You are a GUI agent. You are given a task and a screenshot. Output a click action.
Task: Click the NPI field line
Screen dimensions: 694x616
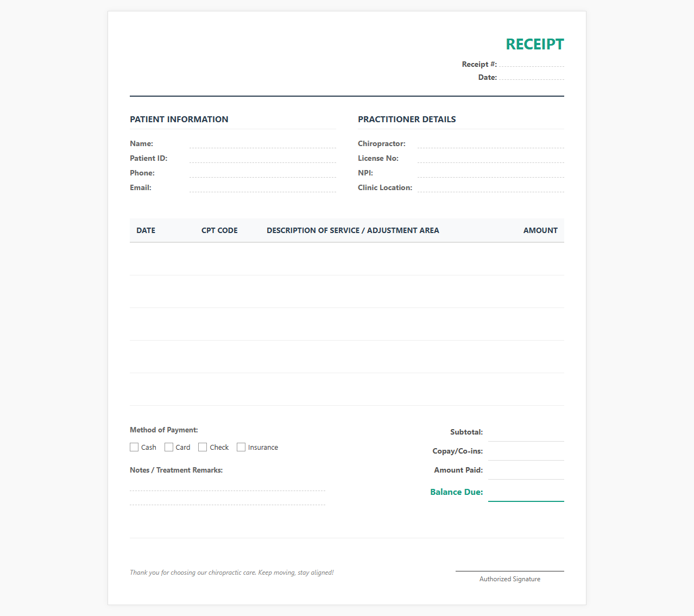[x=491, y=173]
